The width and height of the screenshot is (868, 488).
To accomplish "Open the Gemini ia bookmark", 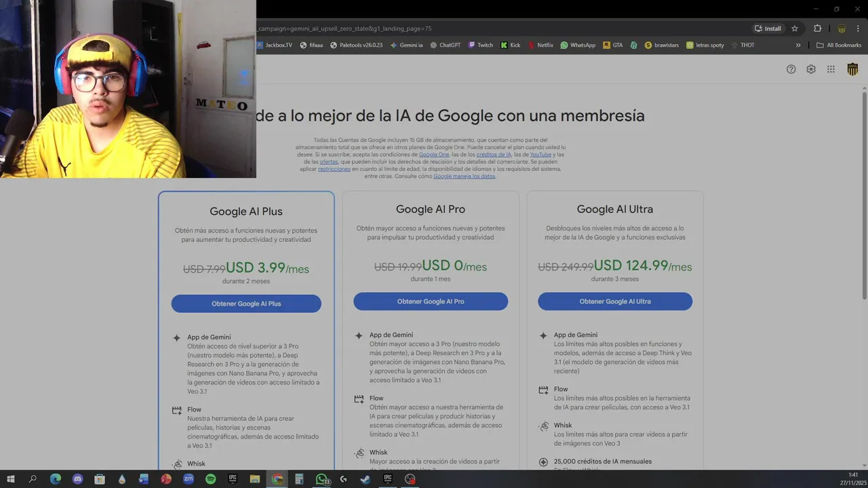I will tap(406, 45).
